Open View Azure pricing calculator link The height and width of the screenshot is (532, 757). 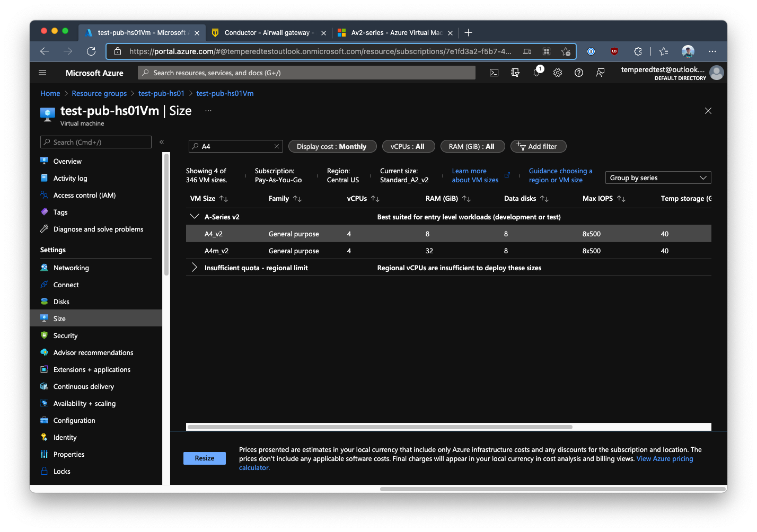pos(665,459)
